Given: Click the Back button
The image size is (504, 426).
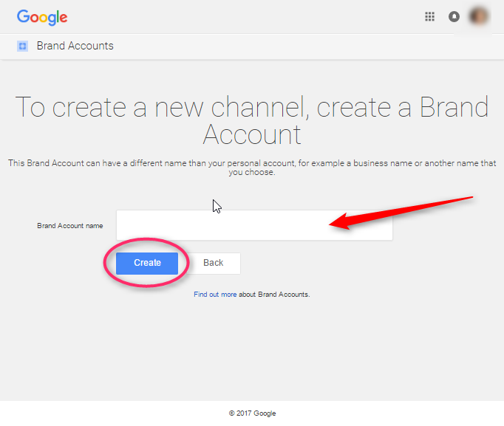Looking at the screenshot, I should [x=214, y=264].
